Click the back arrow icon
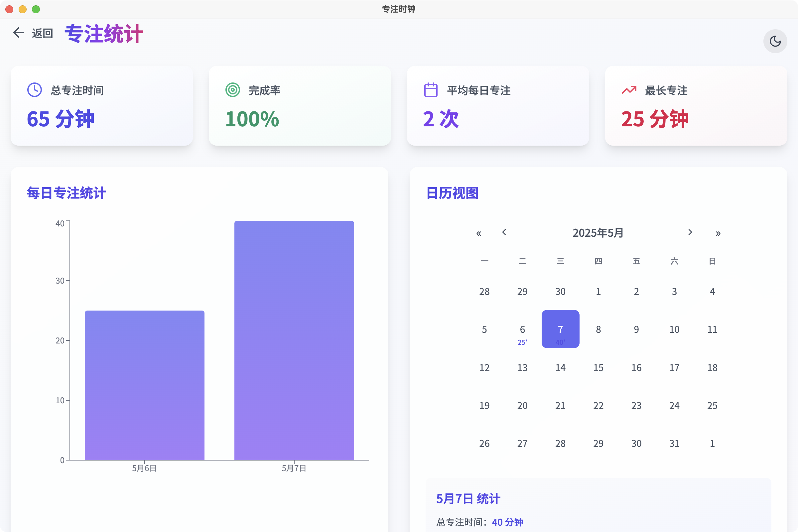 [18, 33]
